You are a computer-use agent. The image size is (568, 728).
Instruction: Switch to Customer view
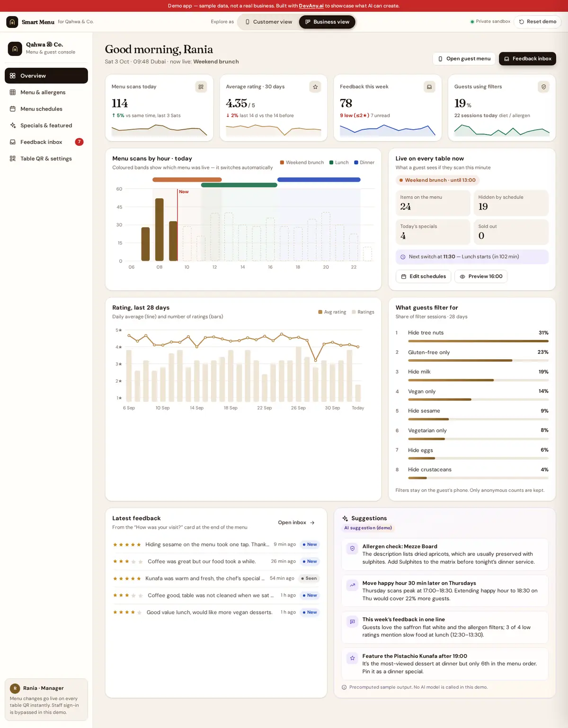coord(268,22)
